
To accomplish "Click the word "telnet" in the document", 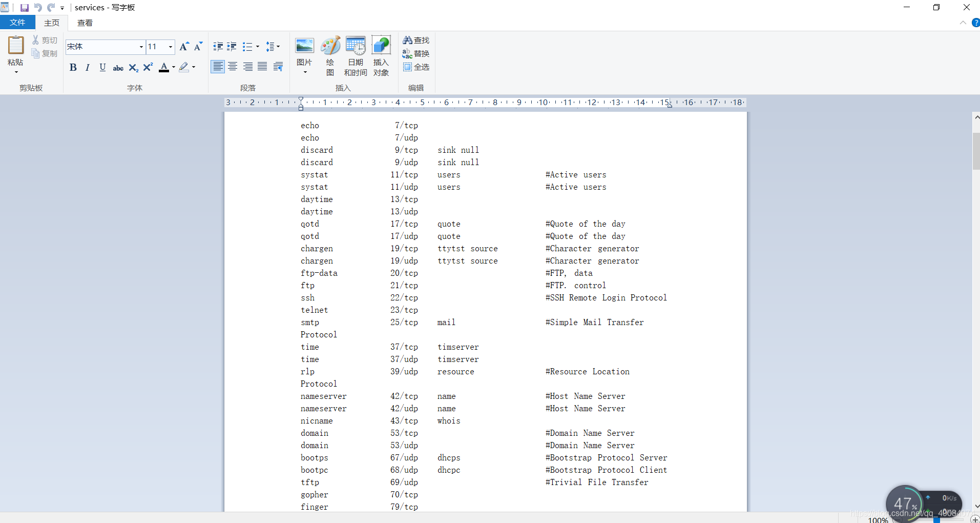I will coord(314,310).
